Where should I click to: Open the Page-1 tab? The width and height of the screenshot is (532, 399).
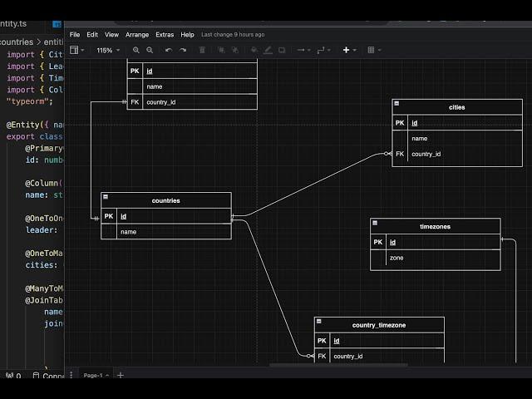(x=96, y=375)
